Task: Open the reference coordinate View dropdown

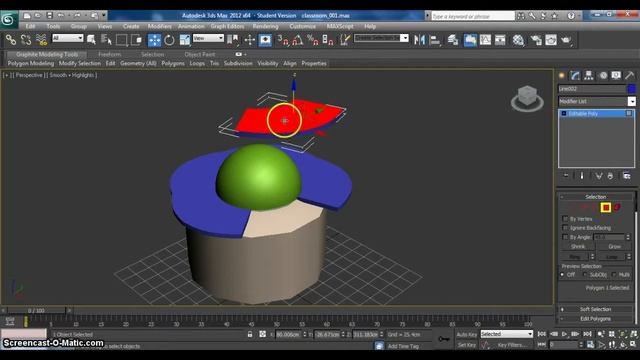Action: (208, 38)
